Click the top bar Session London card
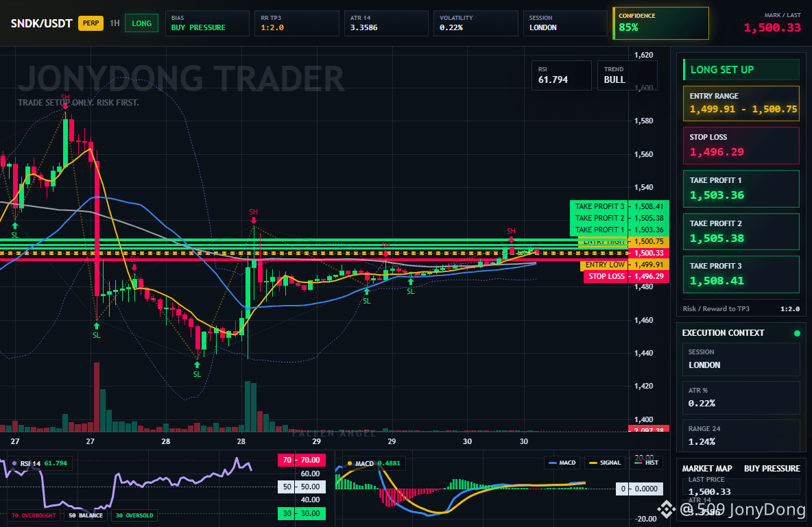This screenshot has width=812, height=527. click(x=565, y=23)
